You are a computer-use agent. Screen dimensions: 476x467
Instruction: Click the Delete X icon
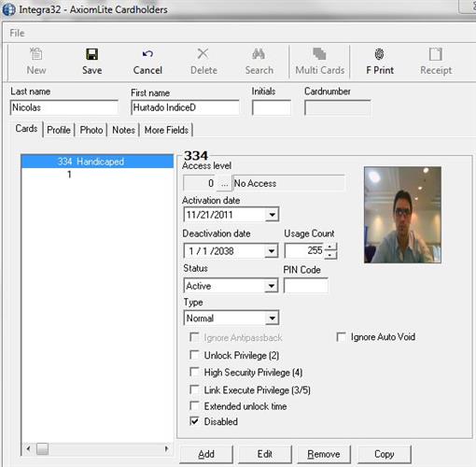pos(203,54)
